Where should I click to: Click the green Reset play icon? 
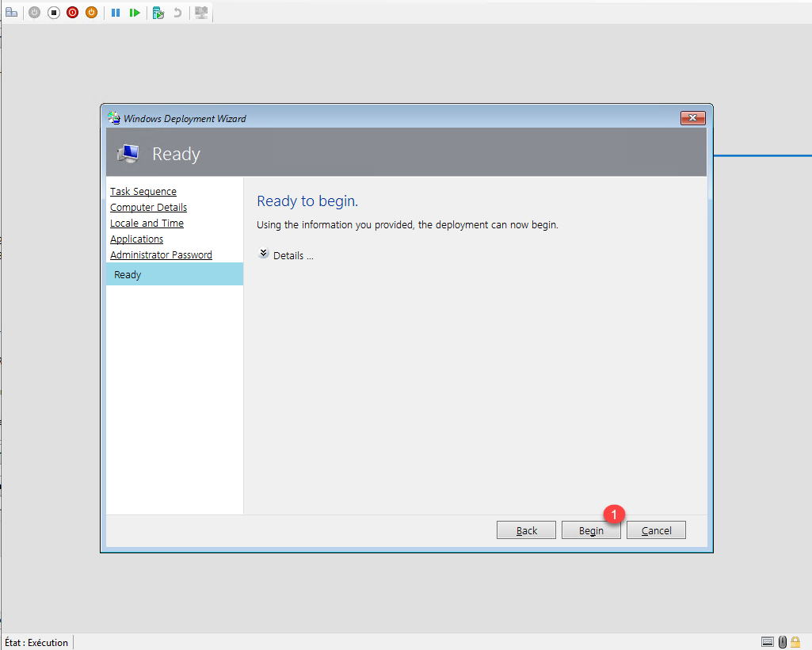pyautogui.click(x=135, y=13)
